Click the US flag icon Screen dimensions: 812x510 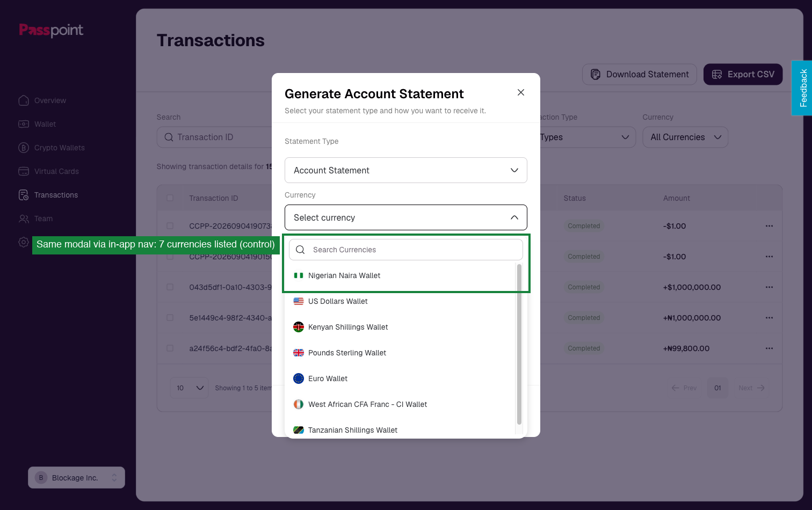tap(299, 301)
